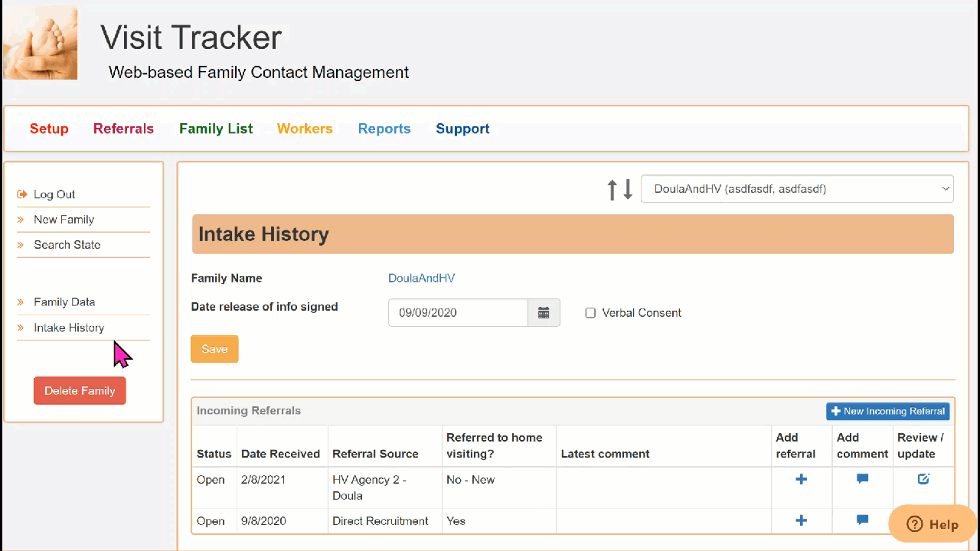This screenshot has height=551, width=980.
Task: Open Search State in sidebar
Action: pos(67,245)
